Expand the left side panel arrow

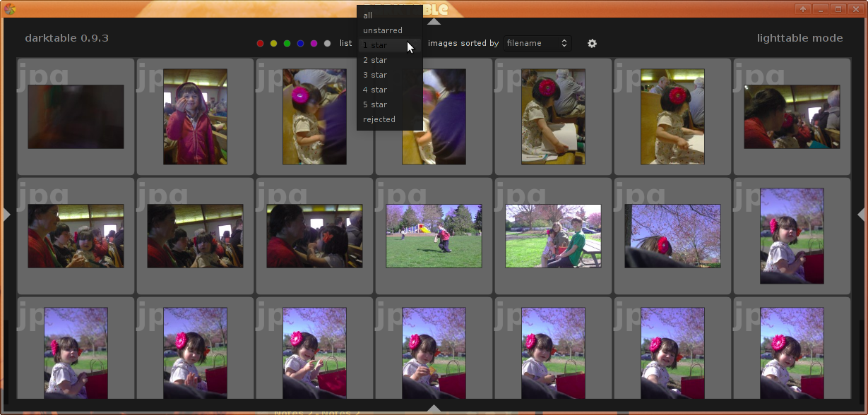[x=6, y=215]
